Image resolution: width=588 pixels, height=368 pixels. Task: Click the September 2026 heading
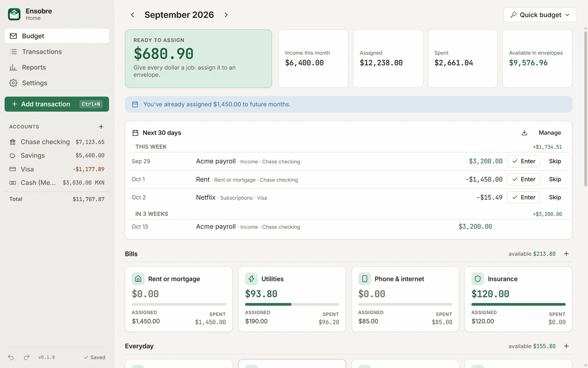pos(179,15)
